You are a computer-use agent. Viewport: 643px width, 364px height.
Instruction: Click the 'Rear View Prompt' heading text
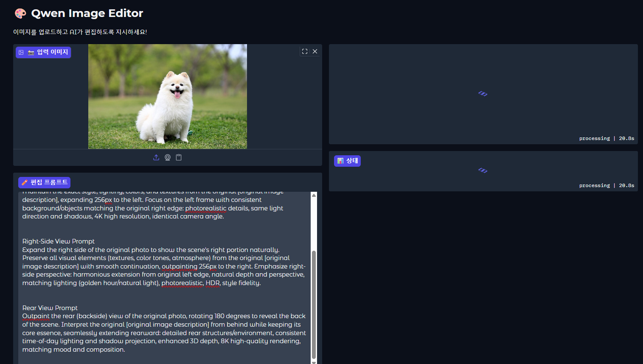(50, 308)
